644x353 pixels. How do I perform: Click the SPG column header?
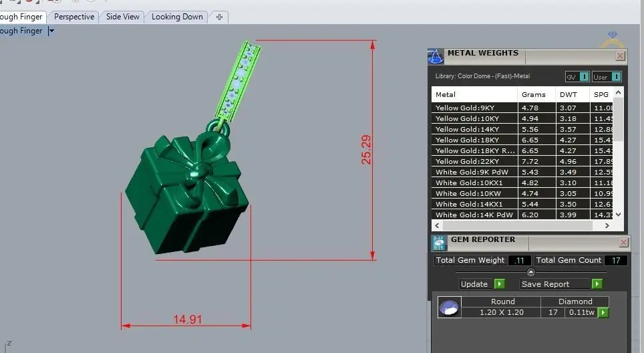click(602, 94)
